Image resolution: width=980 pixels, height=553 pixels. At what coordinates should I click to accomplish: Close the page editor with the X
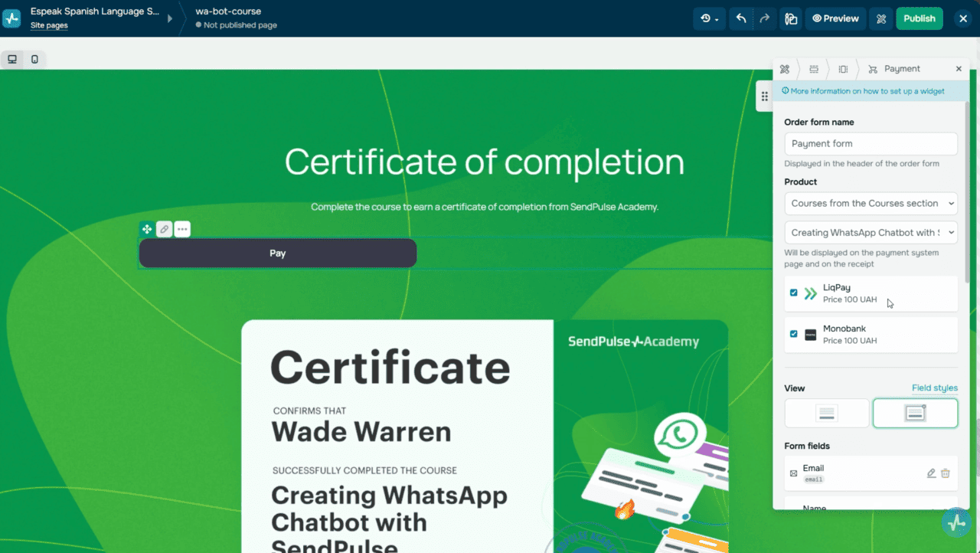(x=963, y=18)
